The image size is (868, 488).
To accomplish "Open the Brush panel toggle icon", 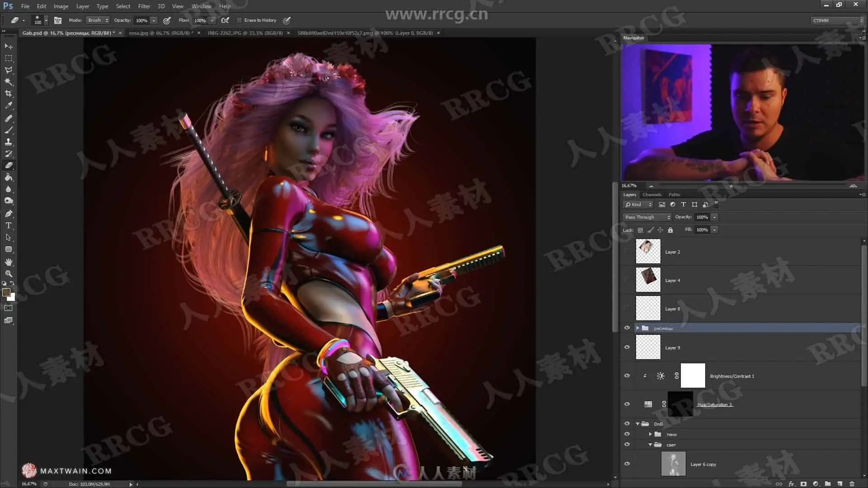I will click(x=58, y=20).
